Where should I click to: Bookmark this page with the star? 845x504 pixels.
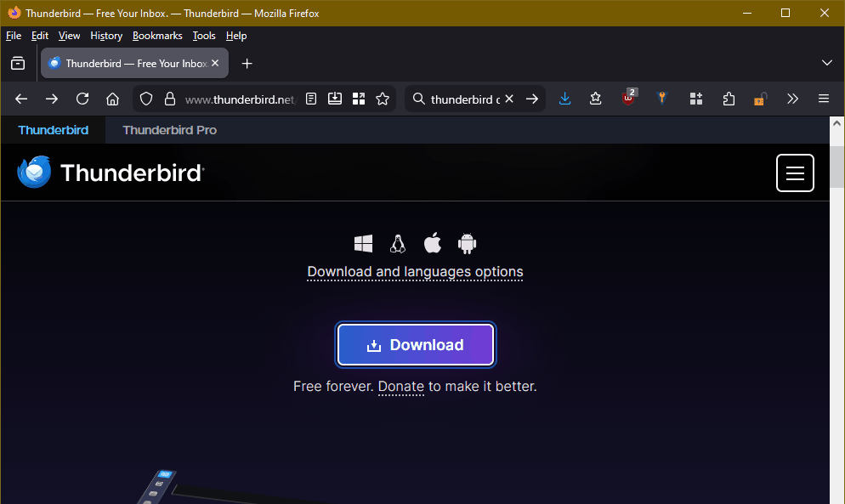pyautogui.click(x=382, y=99)
